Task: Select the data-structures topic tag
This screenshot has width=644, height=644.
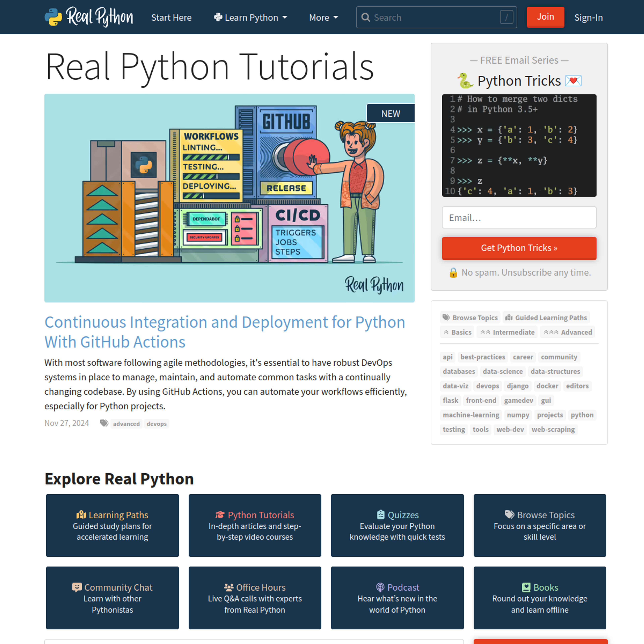Action: pyautogui.click(x=555, y=371)
